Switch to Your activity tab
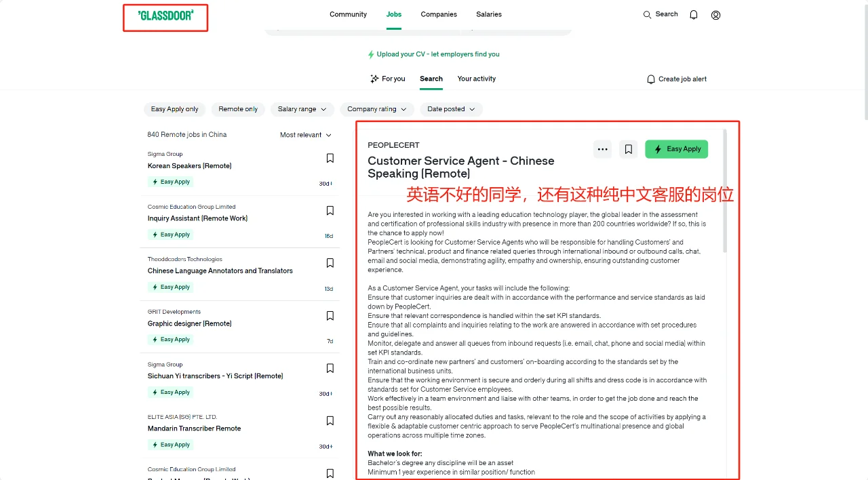Screen dimensions: 868x480 pyautogui.click(x=477, y=79)
